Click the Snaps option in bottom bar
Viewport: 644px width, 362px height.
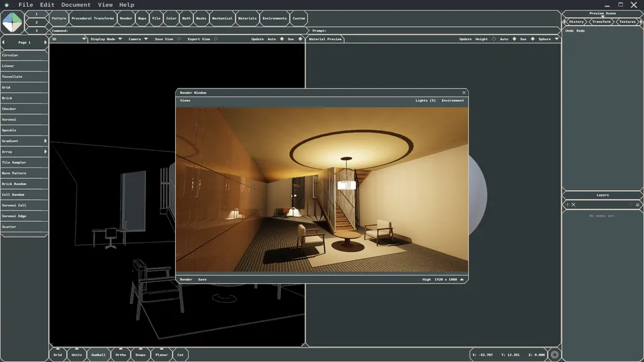(140, 355)
